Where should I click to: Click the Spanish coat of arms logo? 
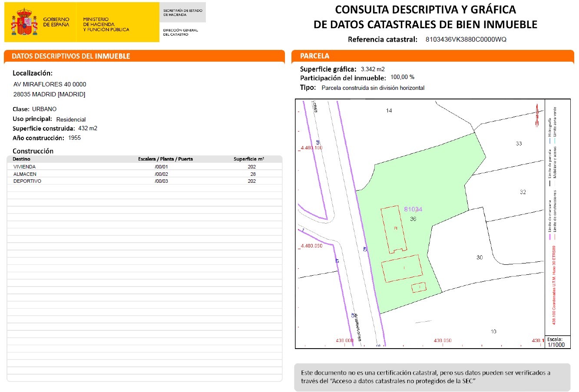coord(24,22)
